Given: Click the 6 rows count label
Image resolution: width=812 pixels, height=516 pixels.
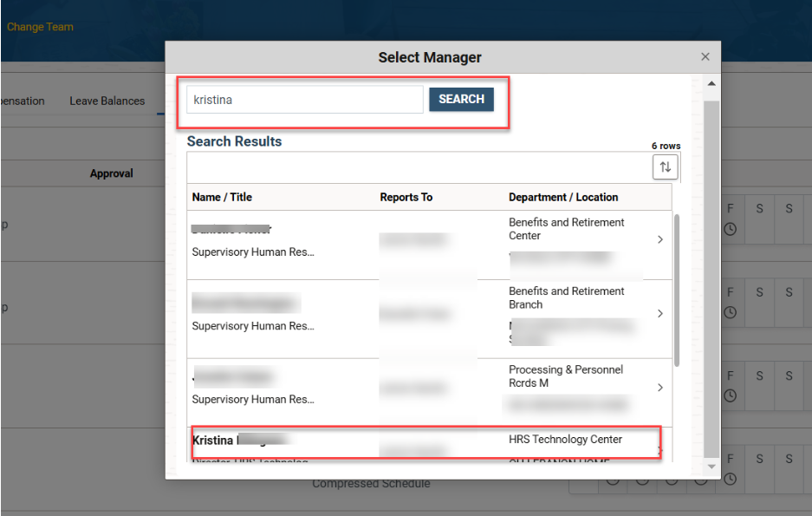Looking at the screenshot, I should pyautogui.click(x=666, y=146).
